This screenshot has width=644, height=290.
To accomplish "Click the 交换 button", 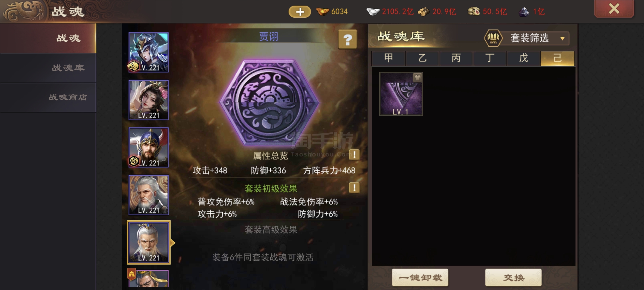I will (514, 277).
